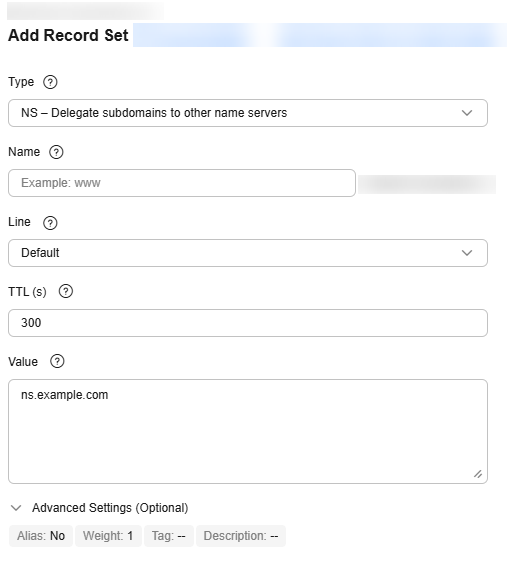Click the Add Record Set heading

coord(68,35)
